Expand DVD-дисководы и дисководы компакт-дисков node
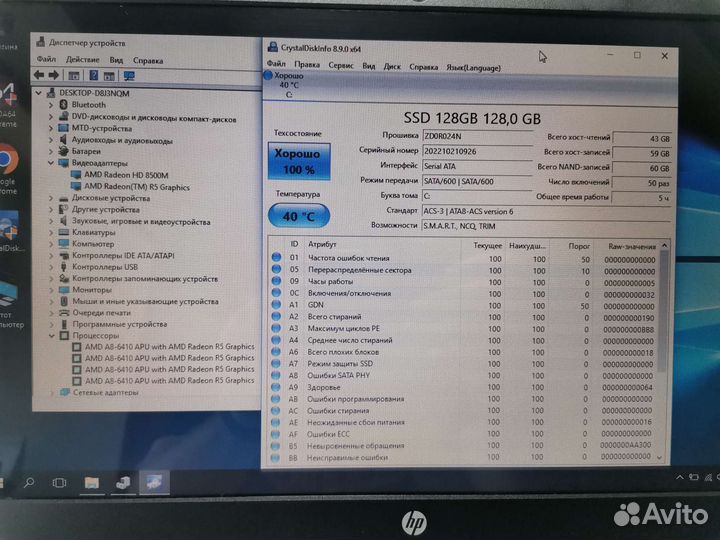The image size is (720, 540). click(x=51, y=117)
